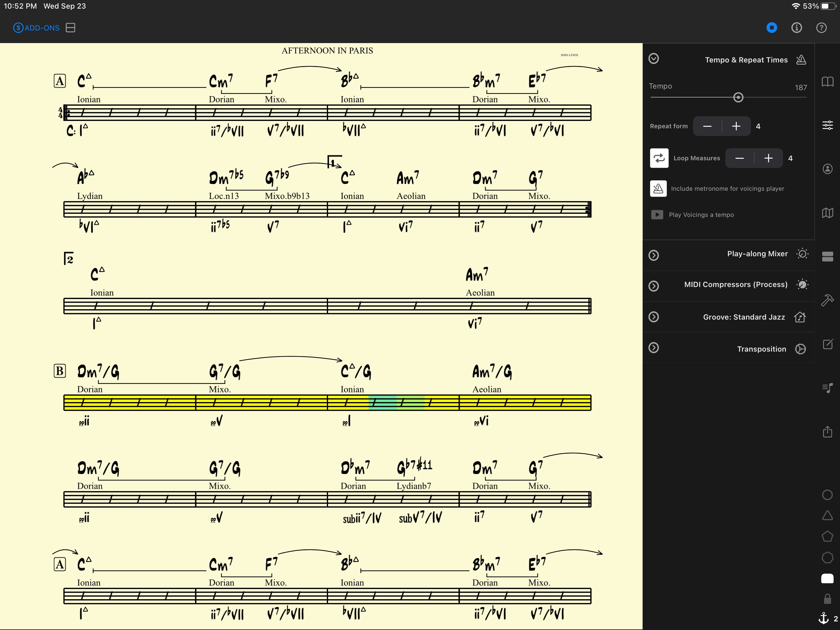The height and width of the screenshot is (630, 840).
Task: Enable Play Voicings a tempo option
Action: pyautogui.click(x=657, y=214)
